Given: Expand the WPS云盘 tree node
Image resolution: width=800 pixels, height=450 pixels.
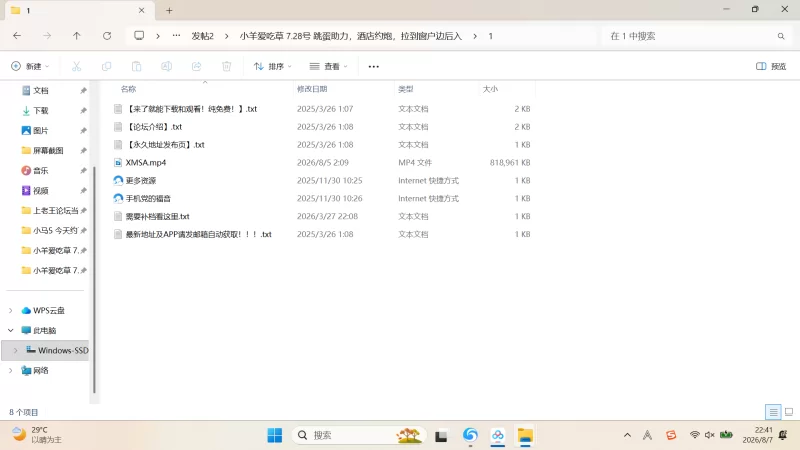Looking at the screenshot, I should tap(11, 310).
